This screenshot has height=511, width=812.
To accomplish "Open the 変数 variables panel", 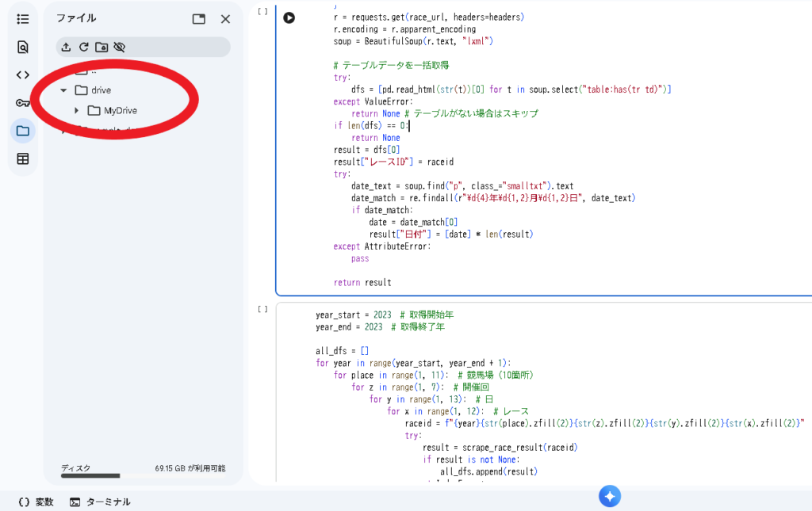I will 36,501.
